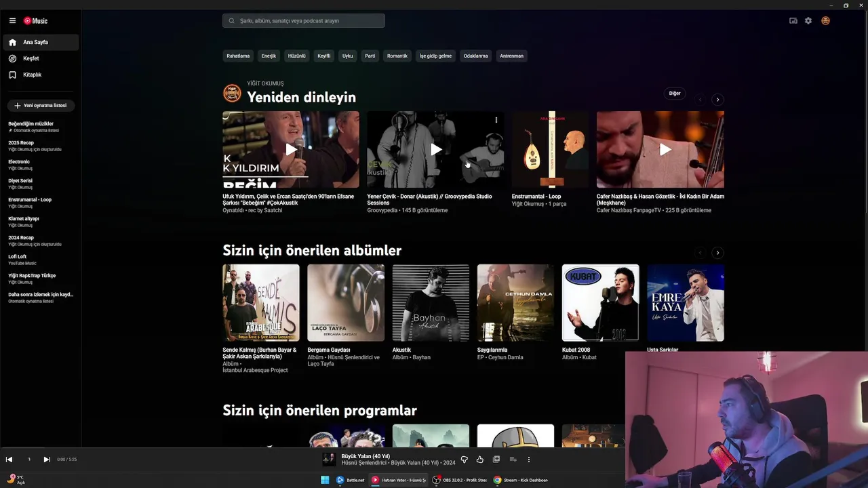
Task: Open the Windows Start button
Action: pos(325,480)
